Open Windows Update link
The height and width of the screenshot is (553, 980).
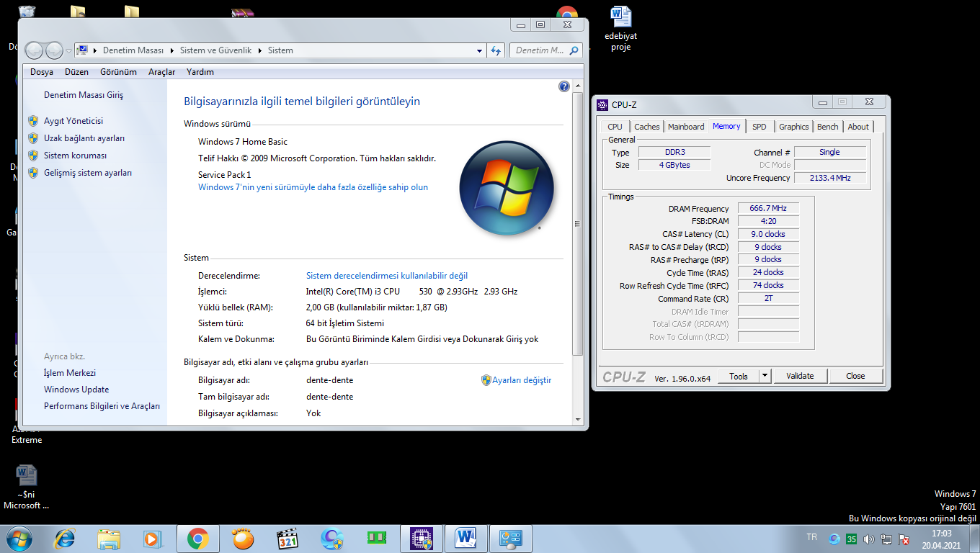[76, 390]
